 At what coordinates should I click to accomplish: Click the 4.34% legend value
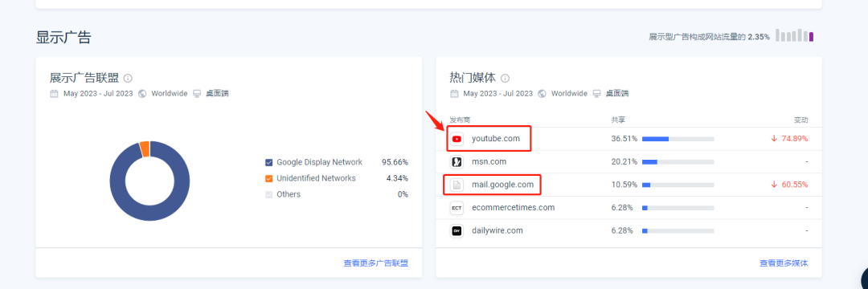pos(397,178)
